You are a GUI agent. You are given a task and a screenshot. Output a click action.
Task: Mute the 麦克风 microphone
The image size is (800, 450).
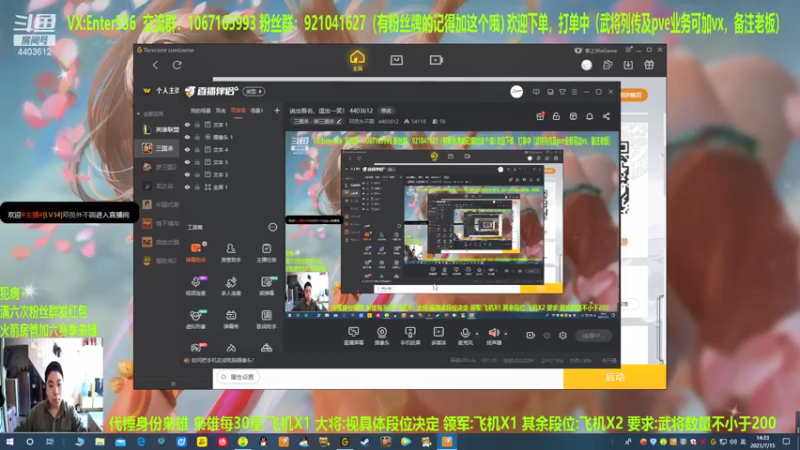pyautogui.click(x=465, y=336)
